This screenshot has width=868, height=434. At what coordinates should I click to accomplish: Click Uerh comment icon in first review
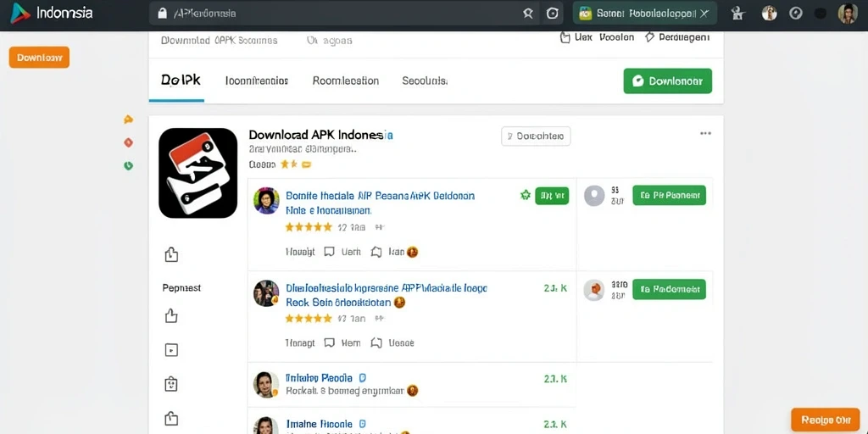(x=342, y=252)
